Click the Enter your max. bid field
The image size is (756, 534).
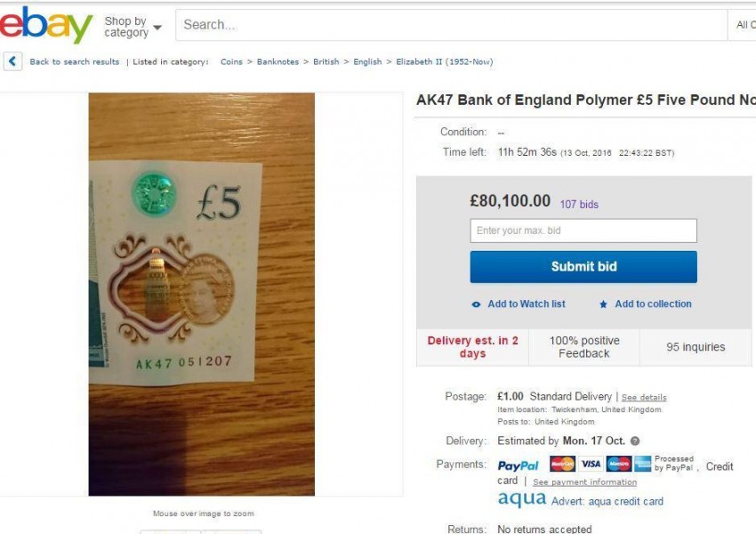point(583,231)
